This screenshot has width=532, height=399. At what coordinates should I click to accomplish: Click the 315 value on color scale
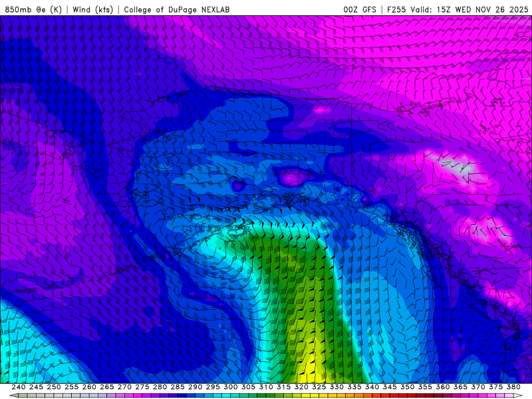284,387
